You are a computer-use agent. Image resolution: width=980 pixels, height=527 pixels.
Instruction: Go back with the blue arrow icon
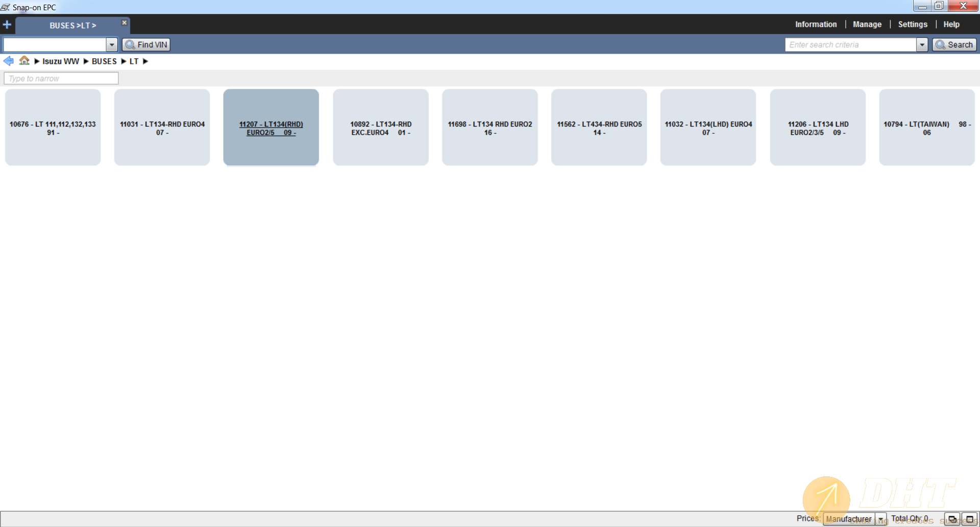click(9, 61)
